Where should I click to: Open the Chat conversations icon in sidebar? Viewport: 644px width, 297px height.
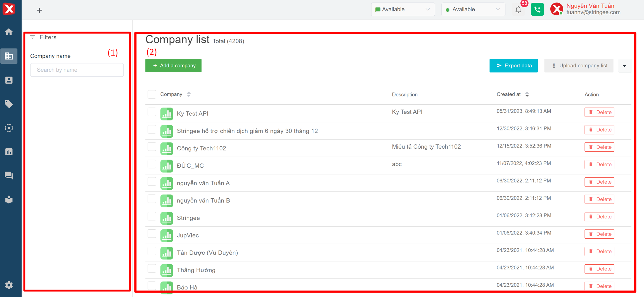[9, 175]
